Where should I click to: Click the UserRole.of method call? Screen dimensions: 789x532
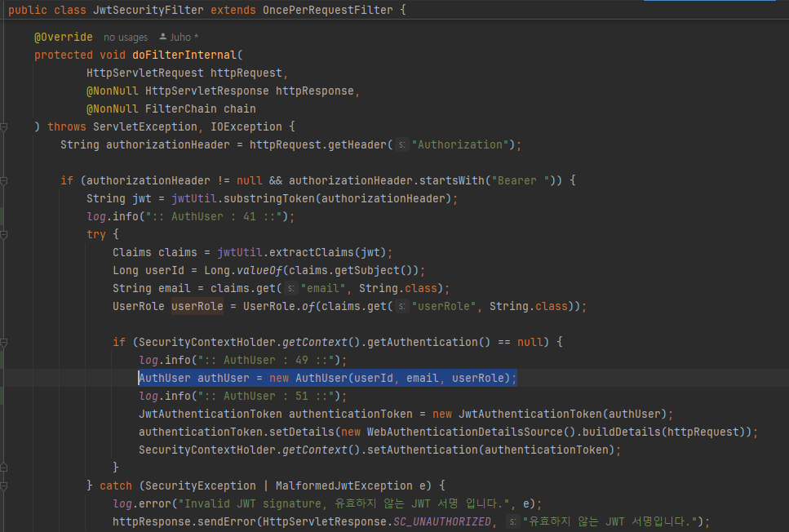click(279, 307)
